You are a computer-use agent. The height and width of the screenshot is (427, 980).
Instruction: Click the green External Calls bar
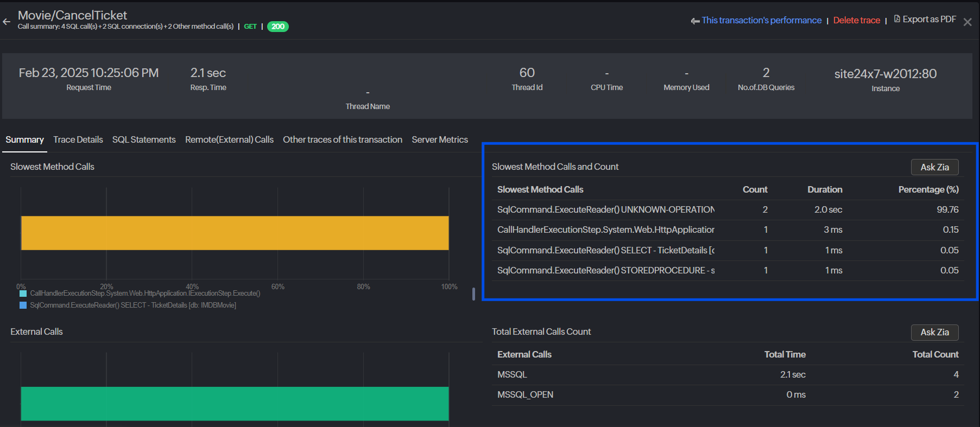[235, 404]
